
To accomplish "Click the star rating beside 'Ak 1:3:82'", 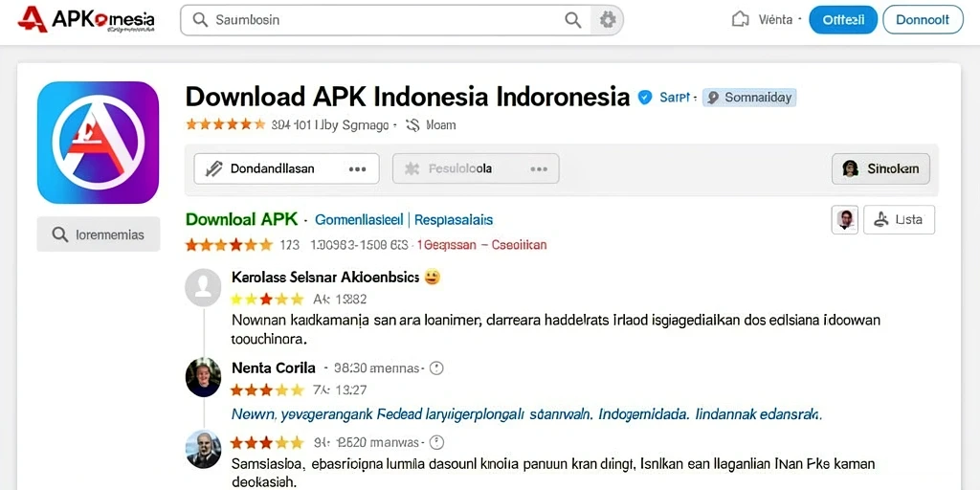I will click(268, 300).
